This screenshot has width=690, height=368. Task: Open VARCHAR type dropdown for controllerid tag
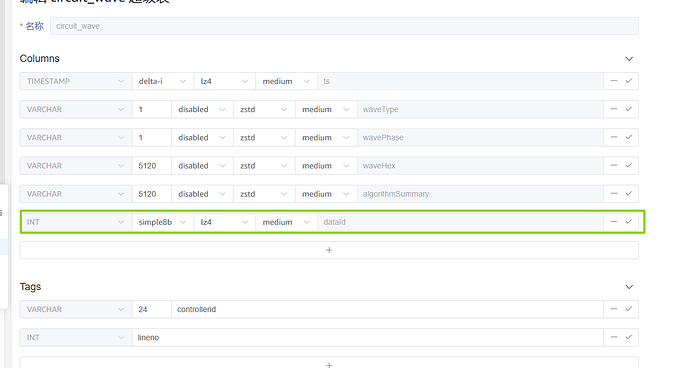click(76, 309)
